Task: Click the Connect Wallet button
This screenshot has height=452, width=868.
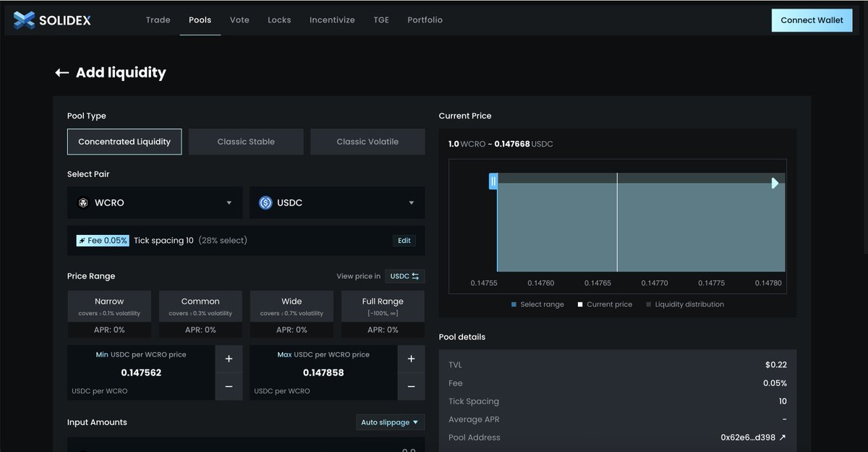Action: coord(812,20)
